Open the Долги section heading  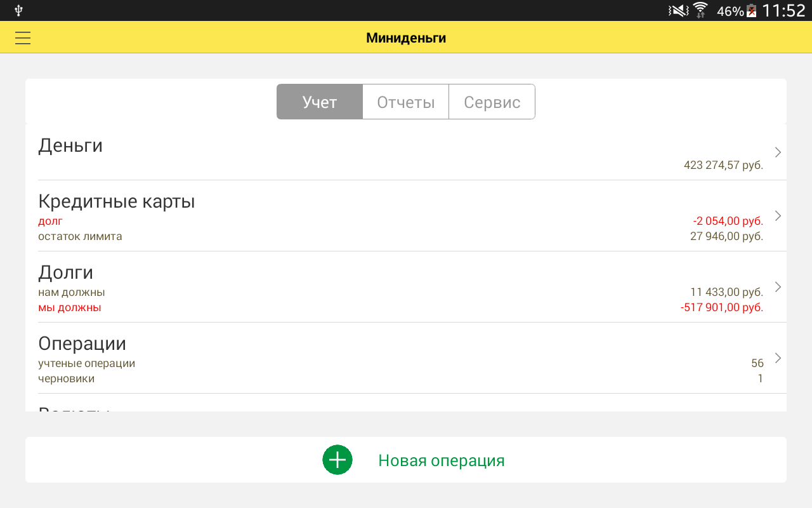tap(66, 273)
